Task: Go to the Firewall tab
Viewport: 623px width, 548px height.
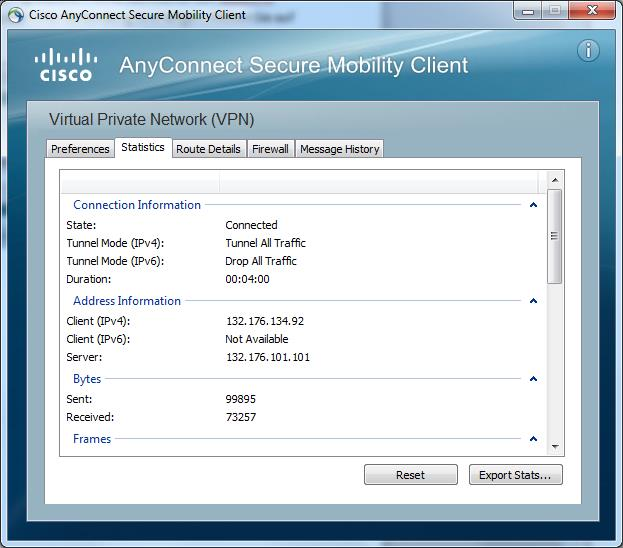Action: tap(270, 149)
